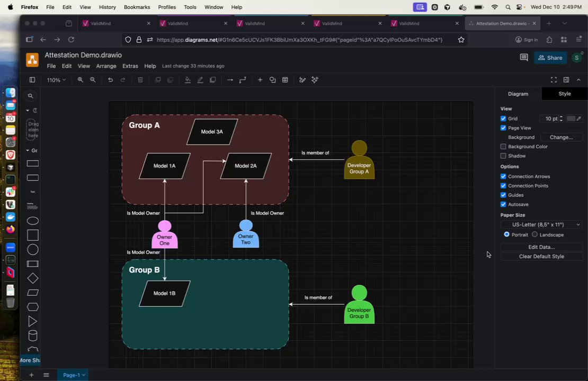
Task: Uncheck the Page View checkbox
Action: pyautogui.click(x=503, y=128)
